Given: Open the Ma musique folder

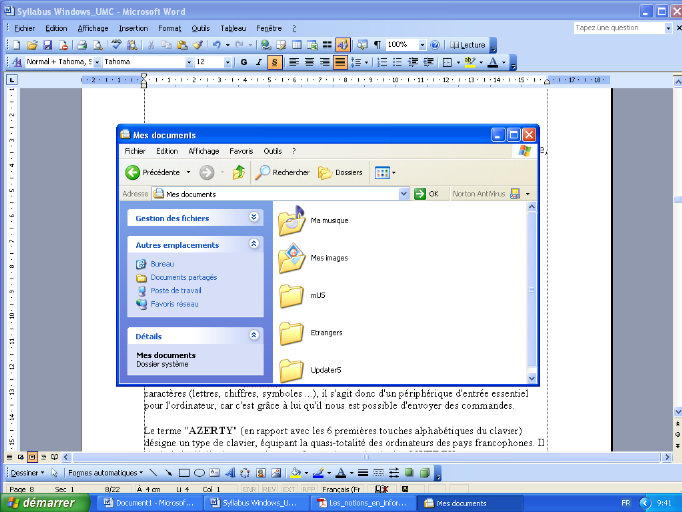Looking at the screenshot, I should (x=291, y=220).
